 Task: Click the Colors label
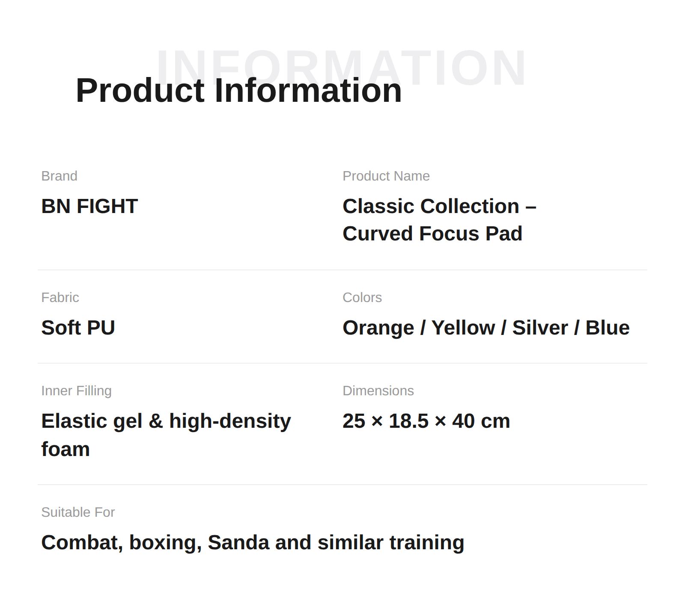[362, 297]
